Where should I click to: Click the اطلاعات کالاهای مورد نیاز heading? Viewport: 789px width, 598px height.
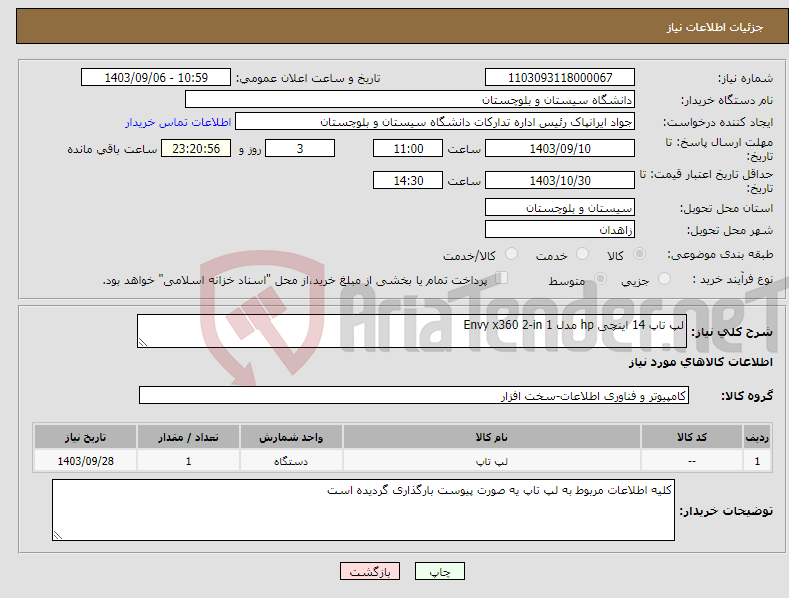[700, 362]
